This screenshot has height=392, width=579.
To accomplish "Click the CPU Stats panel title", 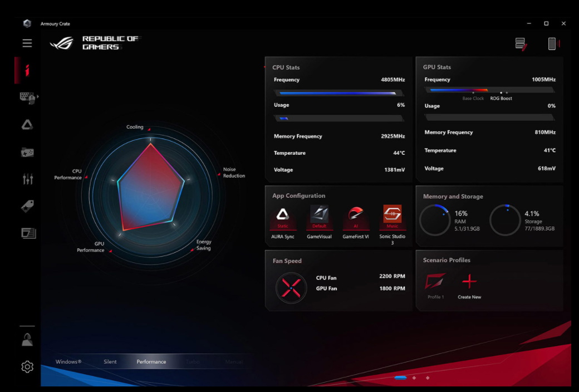I will click(x=286, y=67).
